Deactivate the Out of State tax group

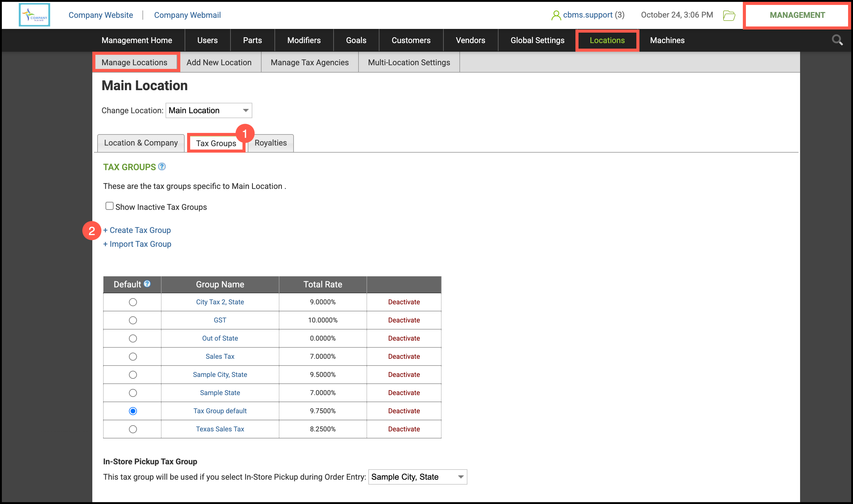pyautogui.click(x=404, y=338)
